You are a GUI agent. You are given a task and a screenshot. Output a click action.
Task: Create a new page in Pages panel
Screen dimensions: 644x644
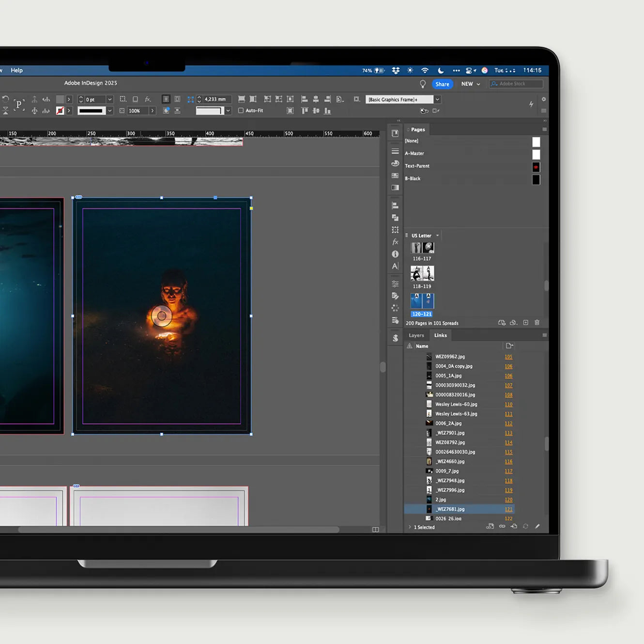pos(525,323)
